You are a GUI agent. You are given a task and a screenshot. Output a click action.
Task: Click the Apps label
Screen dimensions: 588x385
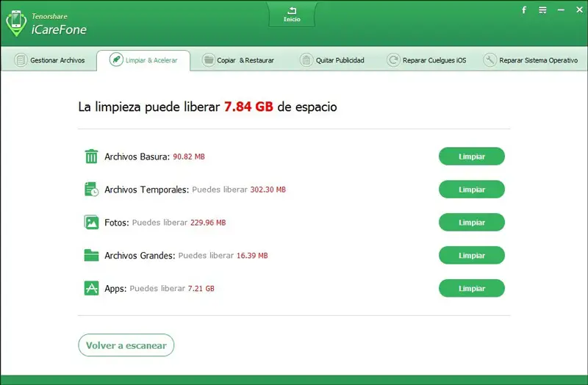(115, 289)
